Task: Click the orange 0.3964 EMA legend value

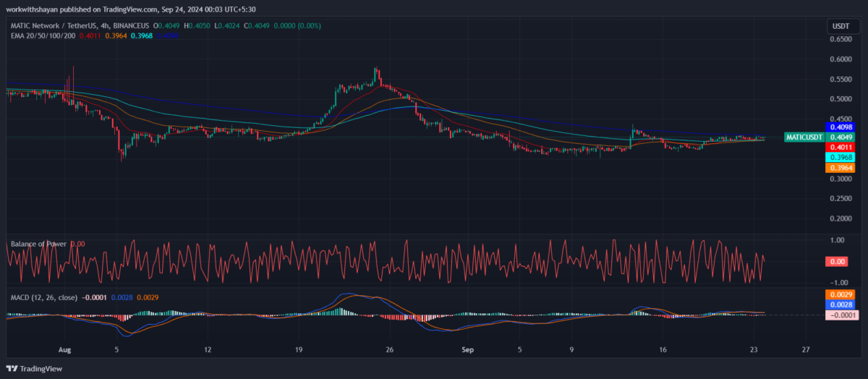Action: coord(116,35)
